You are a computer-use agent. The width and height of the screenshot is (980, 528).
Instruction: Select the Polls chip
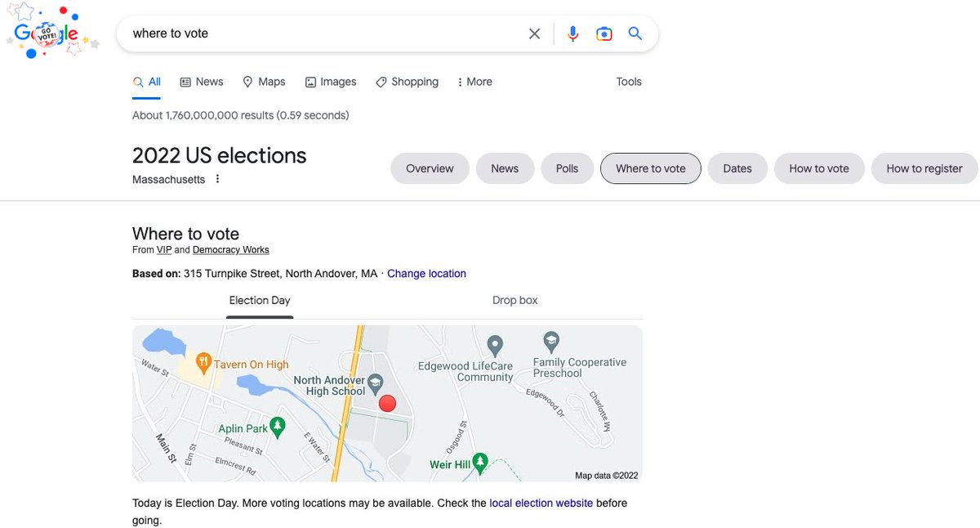click(x=567, y=168)
